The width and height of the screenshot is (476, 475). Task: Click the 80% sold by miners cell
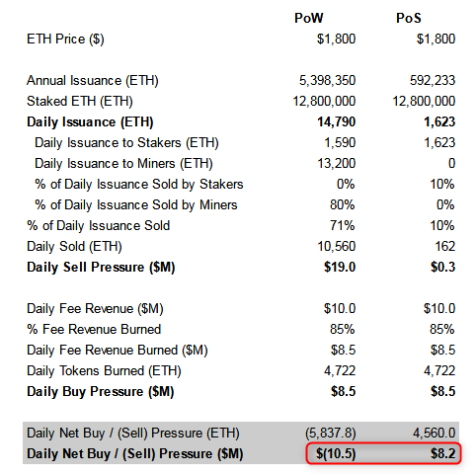pos(343,204)
